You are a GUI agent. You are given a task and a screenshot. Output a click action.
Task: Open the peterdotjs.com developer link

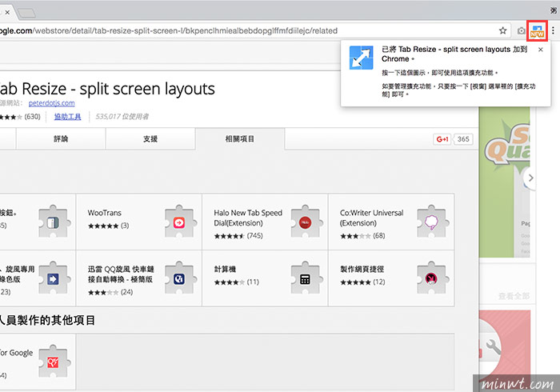pos(52,103)
